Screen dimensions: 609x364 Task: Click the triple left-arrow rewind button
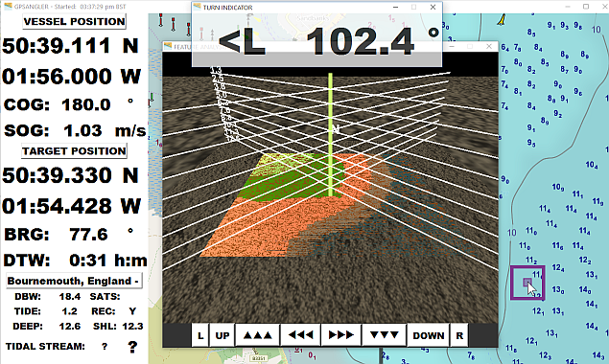[x=300, y=335]
